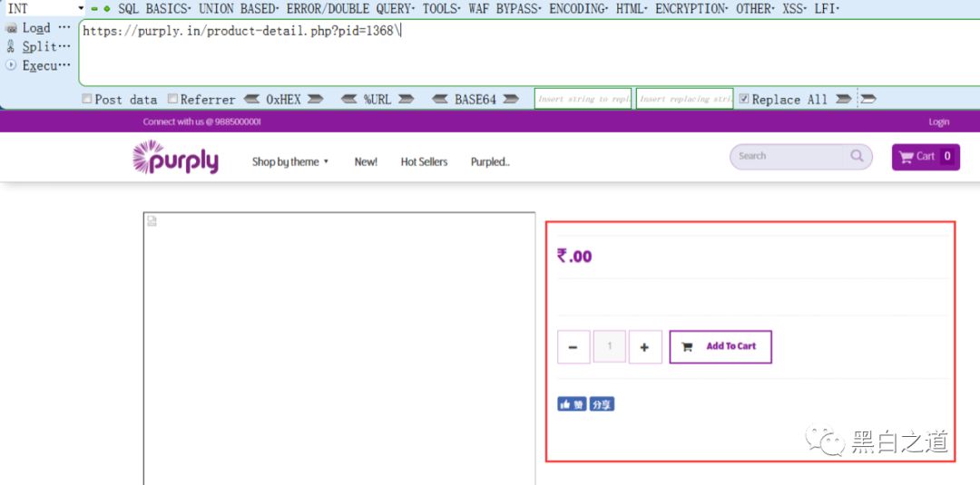
Task: Click the ₹.00 price text
Action: tap(574, 256)
